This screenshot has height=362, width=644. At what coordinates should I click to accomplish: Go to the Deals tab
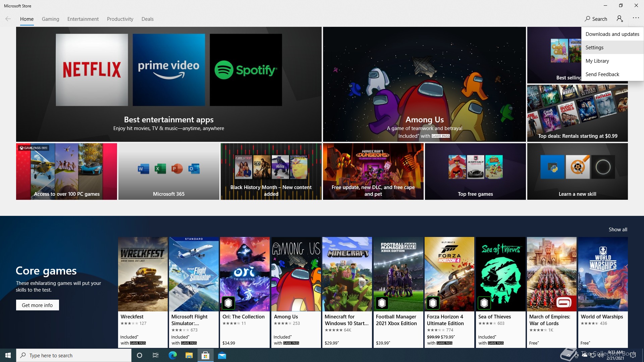coord(148,19)
